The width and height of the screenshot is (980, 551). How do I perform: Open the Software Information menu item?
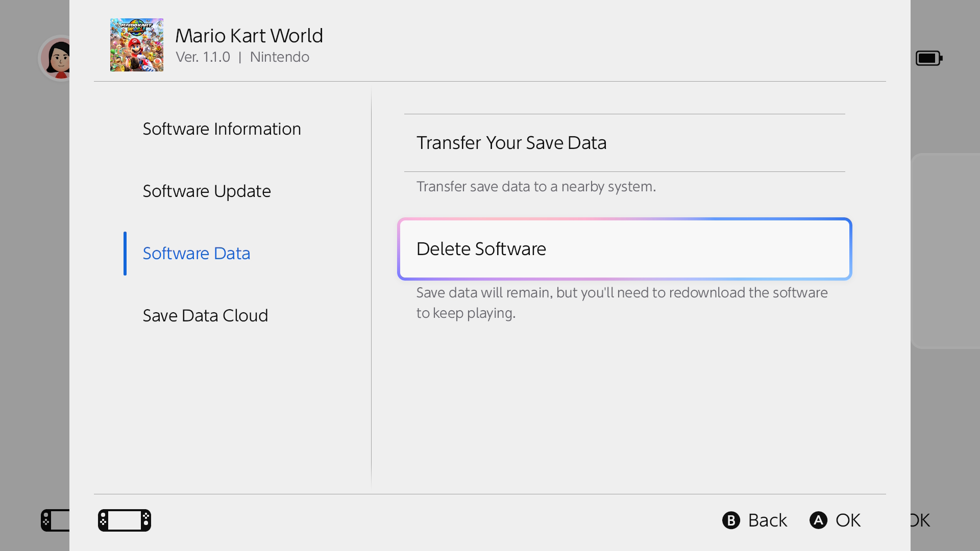(222, 129)
